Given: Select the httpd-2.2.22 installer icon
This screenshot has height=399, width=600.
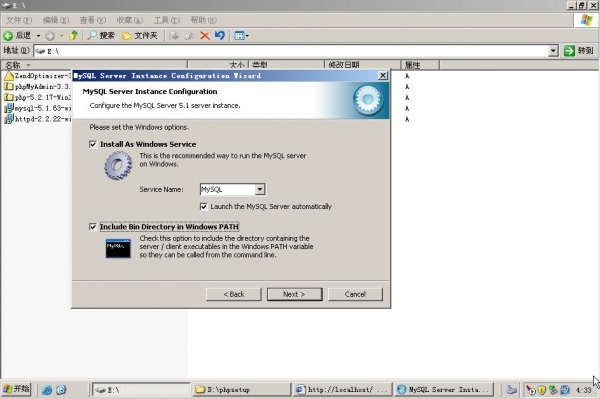Looking at the screenshot, I should (8, 119).
